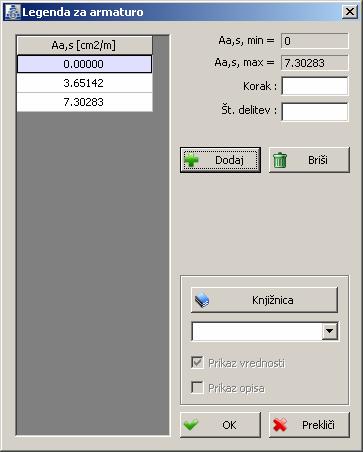
Task: Click the Aa,s, max value field
Action: point(315,63)
